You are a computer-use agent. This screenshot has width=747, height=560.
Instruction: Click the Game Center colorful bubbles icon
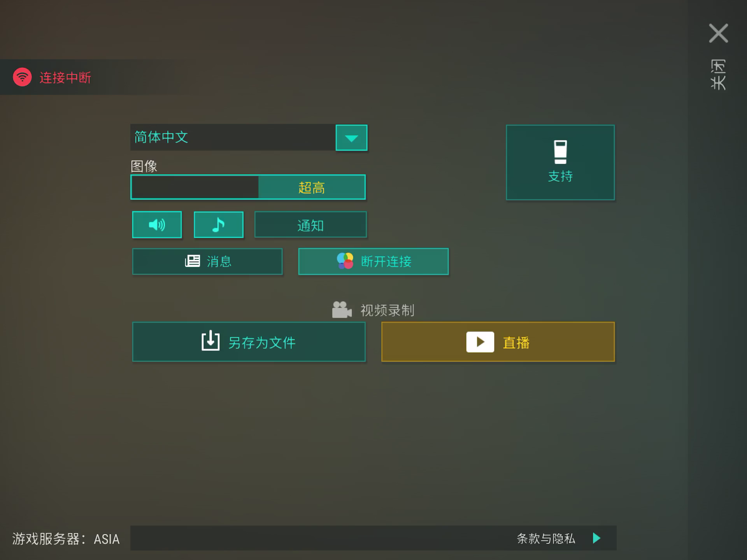pyautogui.click(x=345, y=261)
